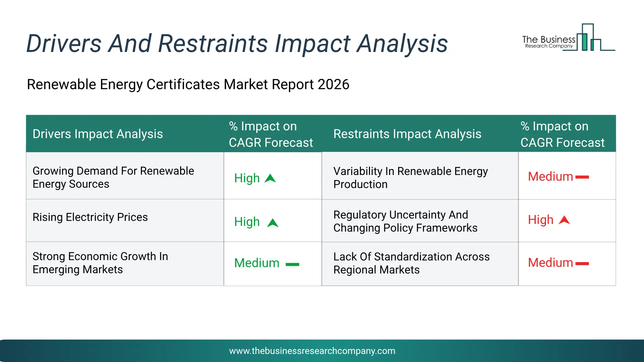The image size is (644, 362).
Task: Open www.thebusinessresearchcompany.com footer link
Action: (x=312, y=351)
